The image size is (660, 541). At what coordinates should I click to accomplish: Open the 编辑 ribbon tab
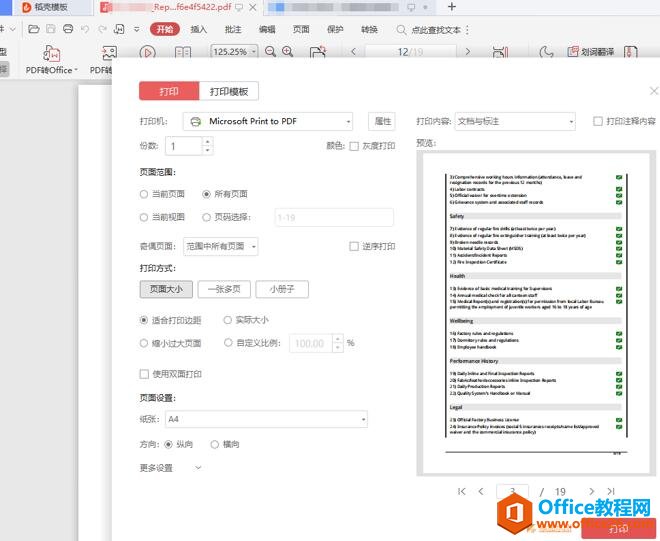pos(267,29)
